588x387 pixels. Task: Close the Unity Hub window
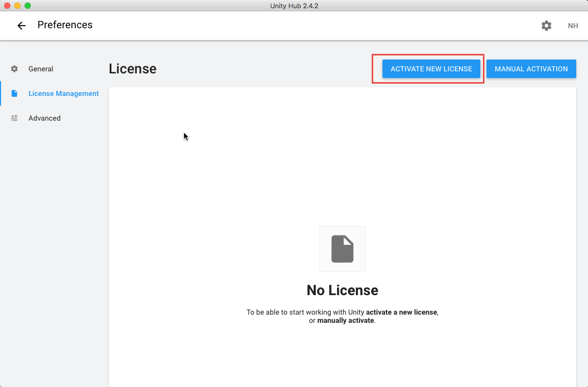[7, 6]
